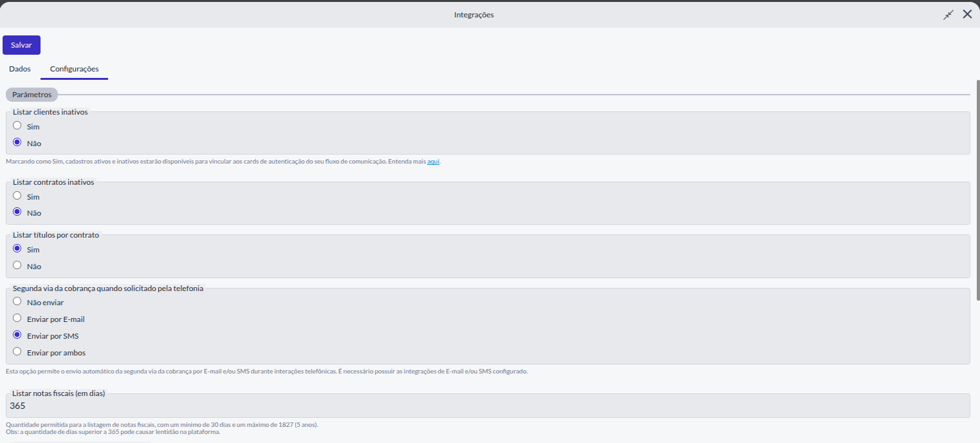
Task: Click the 'Listar notas fiscais (em dias)' label
Action: pos(59,393)
